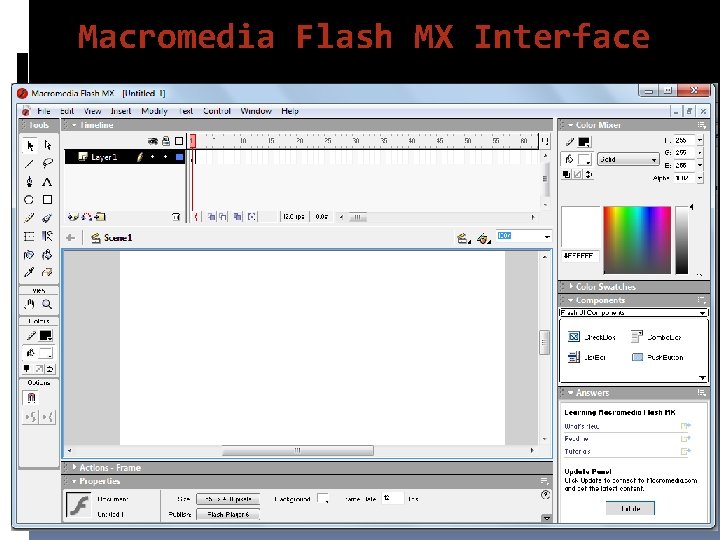720x540 pixels.
Task: Pick the Paint Bucket tool
Action: click(47, 255)
